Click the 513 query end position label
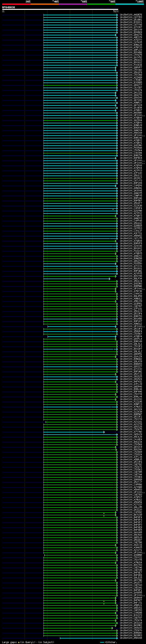Image resolution: width=146 pixels, height=644 pixels. 115,11
